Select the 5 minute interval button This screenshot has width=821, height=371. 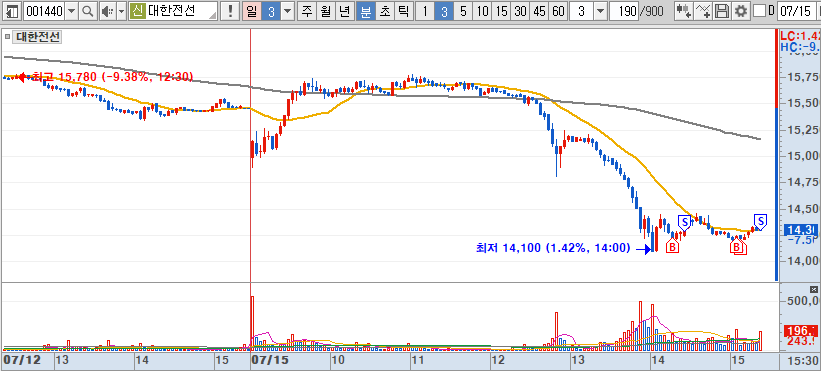point(463,11)
